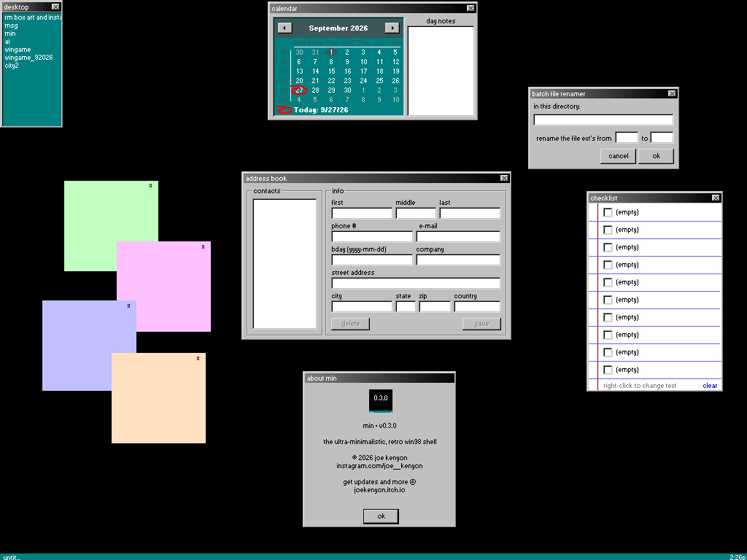This screenshot has width=747, height=560.
Task: Select September 22 on the calendar
Action: [332, 81]
